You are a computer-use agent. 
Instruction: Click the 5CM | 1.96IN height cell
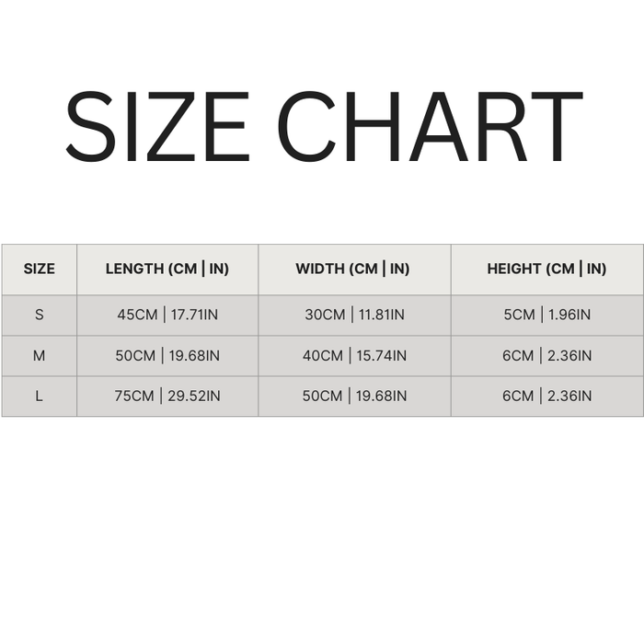(546, 315)
